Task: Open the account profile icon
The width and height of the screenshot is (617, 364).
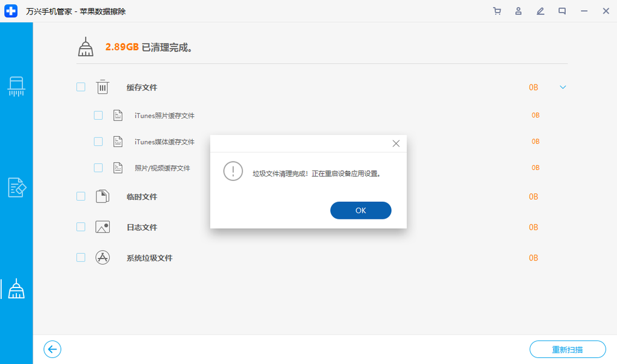Action: [x=518, y=11]
